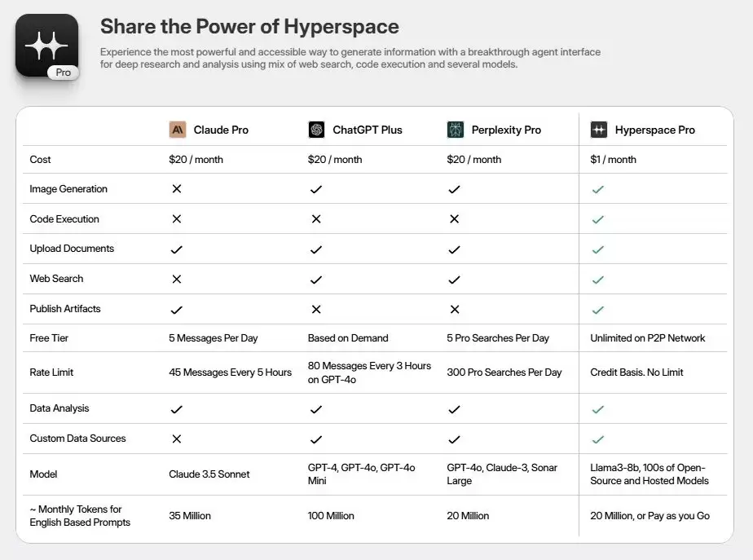Click the Pro badge on the app icon
This screenshot has height=560, width=753.
click(x=63, y=73)
